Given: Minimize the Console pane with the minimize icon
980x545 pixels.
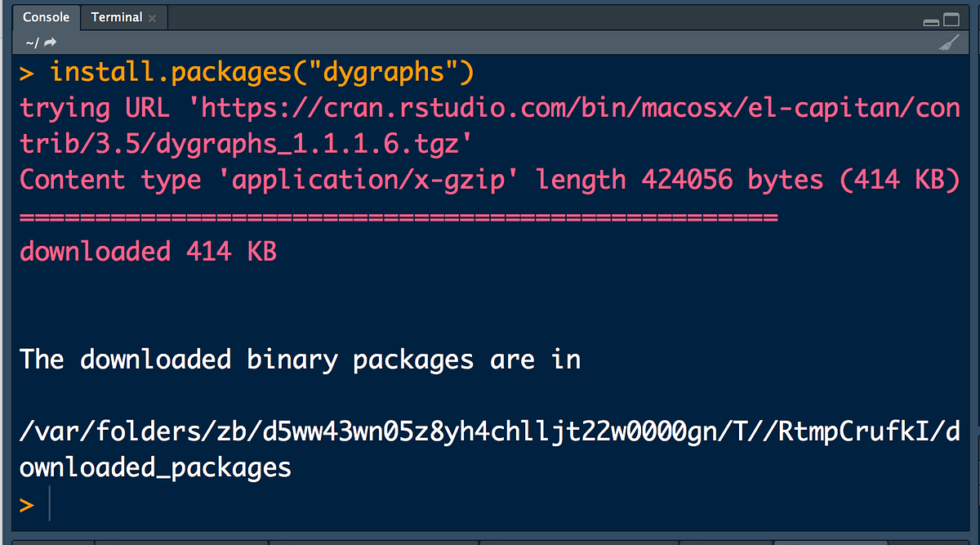Looking at the screenshot, I should click(x=931, y=20).
